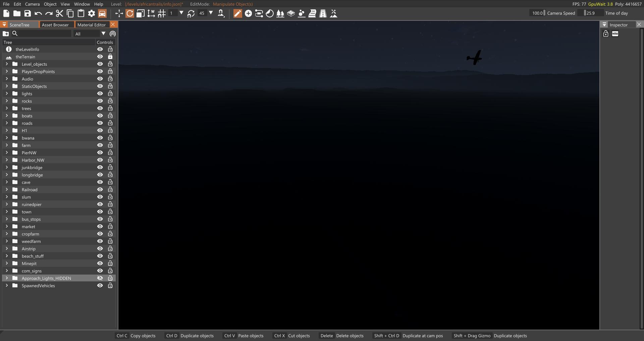Expand the StaticObjects folder
This screenshot has height=341, width=644.
[x=7, y=86]
